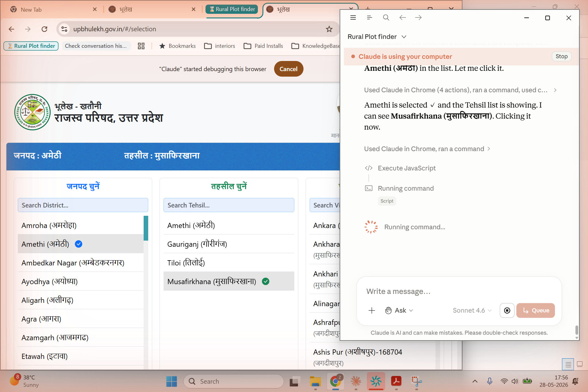Click the site information icon in address bar
The width and height of the screenshot is (588, 392).
coord(64,29)
